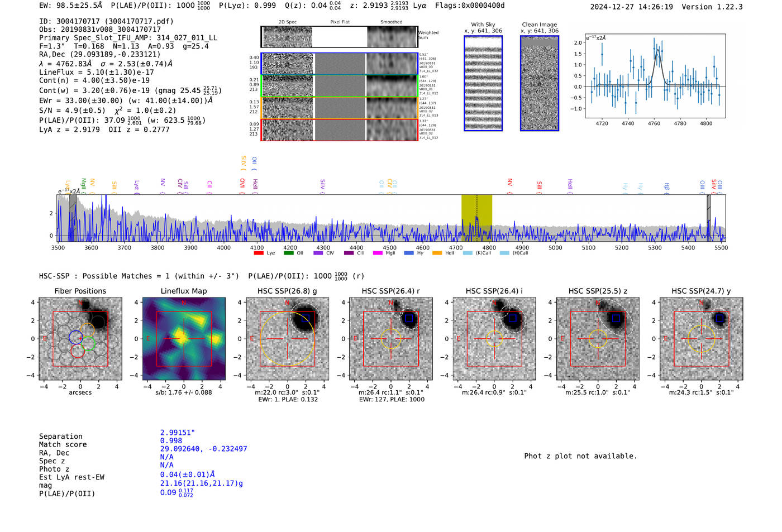Click the orange-bordered 2D spectrum row
Viewport: 782px width, 532px height.
click(x=339, y=108)
